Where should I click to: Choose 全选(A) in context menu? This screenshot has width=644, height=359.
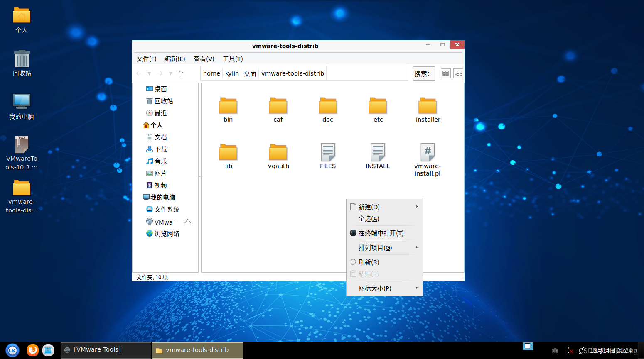coord(384,218)
